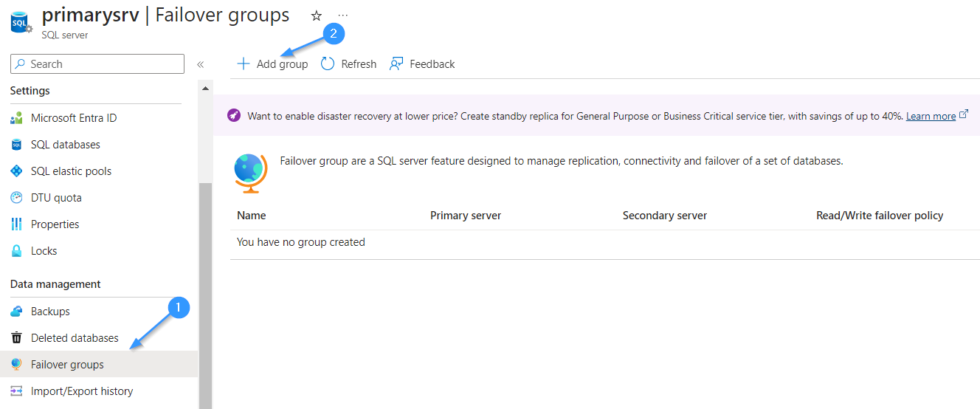The height and width of the screenshot is (409, 980).
Task: Click the 'primarysrv | Failover groups' title
Action: pos(166,15)
